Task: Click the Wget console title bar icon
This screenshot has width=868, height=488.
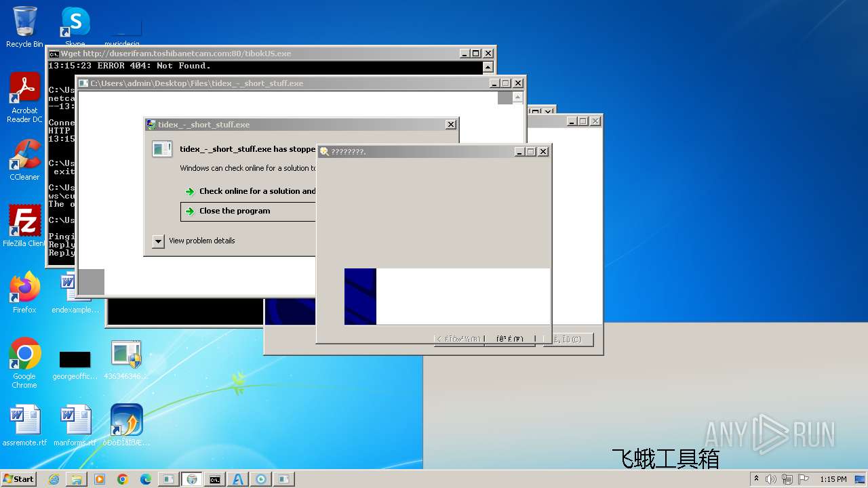Action: tap(54, 54)
